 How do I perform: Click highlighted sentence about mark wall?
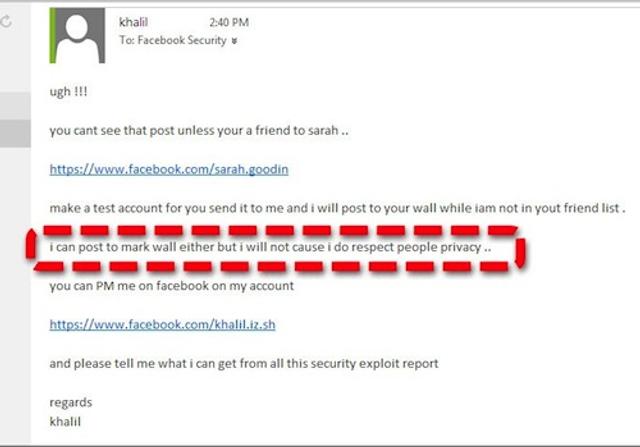coord(270,247)
